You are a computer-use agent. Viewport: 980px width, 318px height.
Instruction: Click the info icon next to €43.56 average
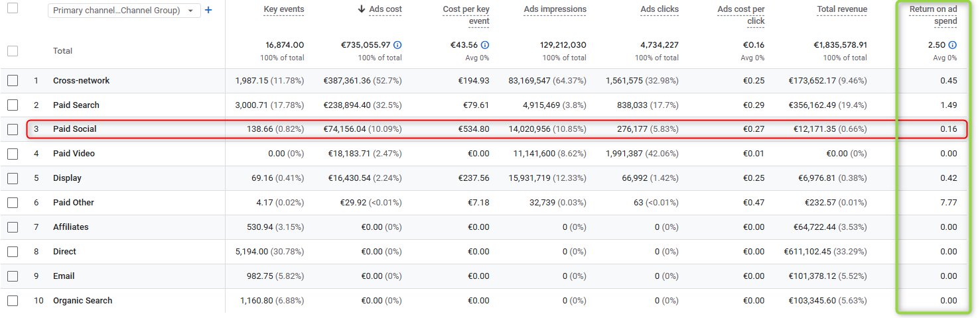click(x=485, y=45)
